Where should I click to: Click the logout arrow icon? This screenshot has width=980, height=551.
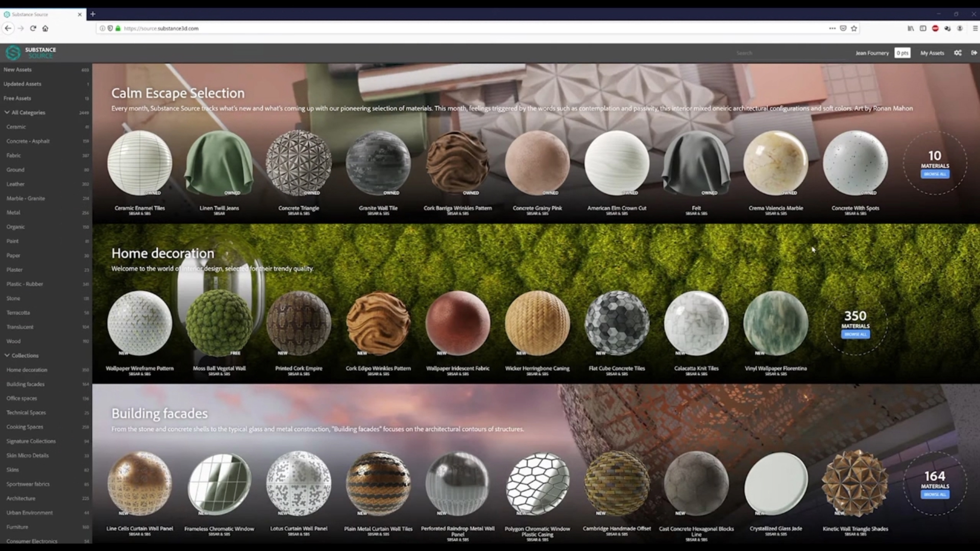[974, 53]
